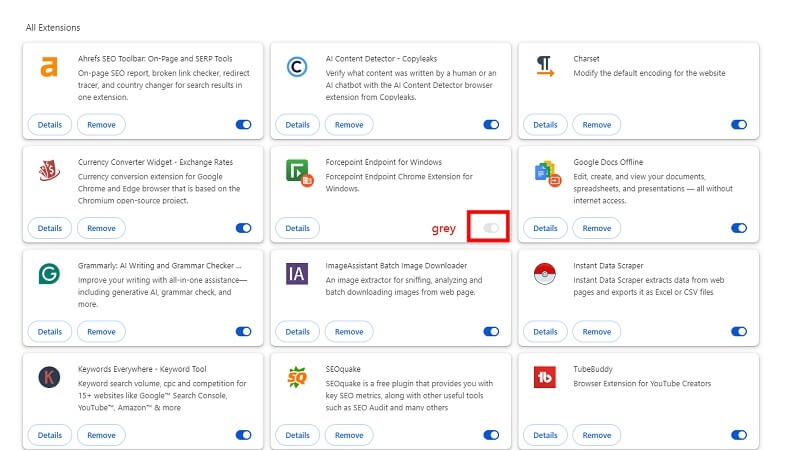Disable the Ahrefs SEO Toolbar toggle
This screenshot has width=795, height=450.
pos(243,125)
